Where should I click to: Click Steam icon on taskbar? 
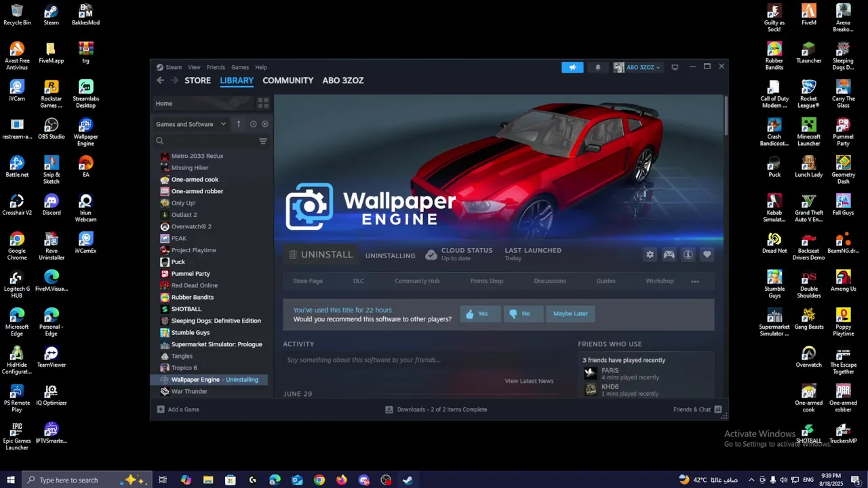coord(408,480)
